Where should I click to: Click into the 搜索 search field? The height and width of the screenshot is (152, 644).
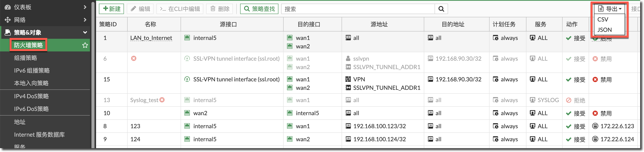pos(358,9)
